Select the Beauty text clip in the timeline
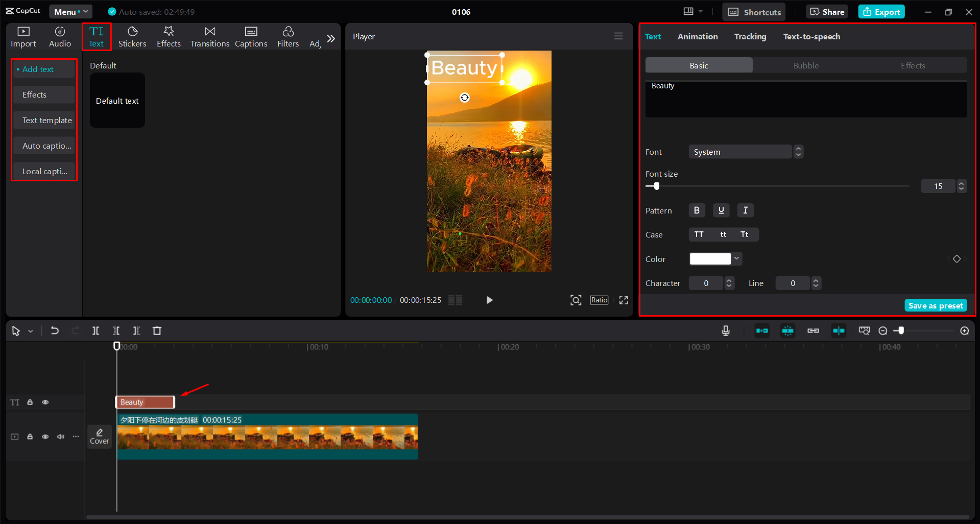Image resolution: width=980 pixels, height=524 pixels. [145, 402]
